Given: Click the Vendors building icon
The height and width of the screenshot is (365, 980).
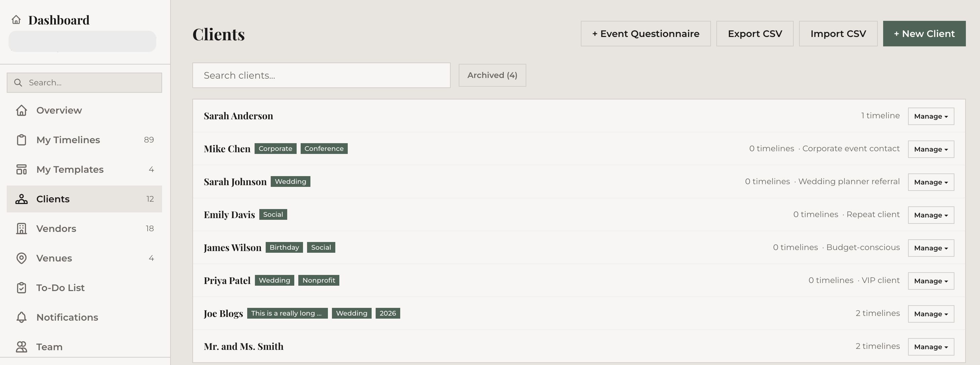Looking at the screenshot, I should pyautogui.click(x=21, y=229).
